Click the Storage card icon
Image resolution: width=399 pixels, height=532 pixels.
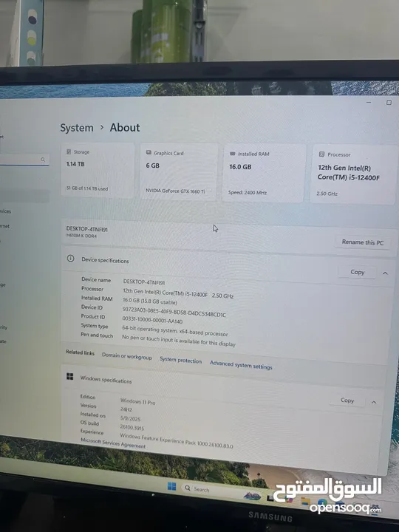pyautogui.click(x=69, y=151)
